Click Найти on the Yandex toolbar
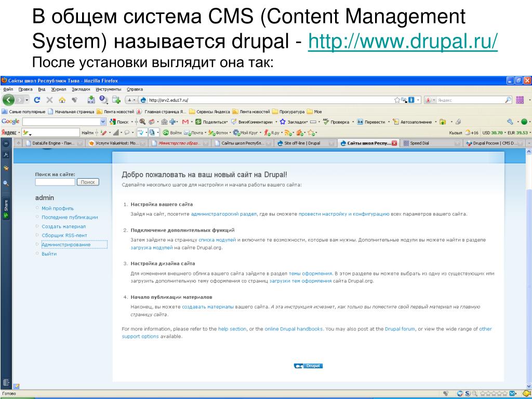The image size is (532, 399). tap(87, 132)
